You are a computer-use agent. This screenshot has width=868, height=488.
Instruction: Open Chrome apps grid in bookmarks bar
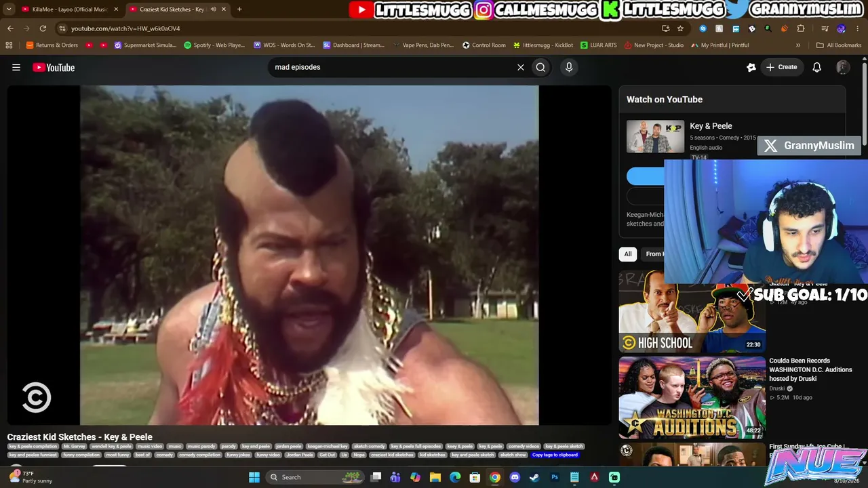click(x=9, y=45)
